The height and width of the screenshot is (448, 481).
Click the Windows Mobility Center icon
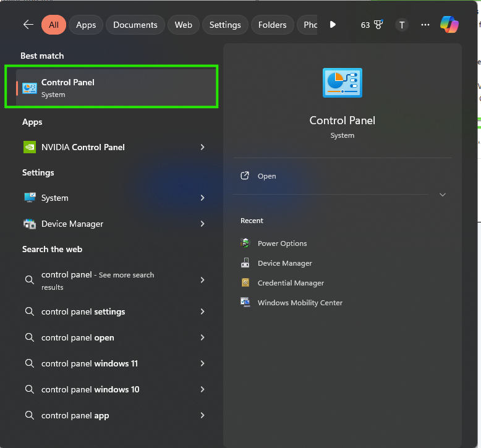click(x=245, y=302)
